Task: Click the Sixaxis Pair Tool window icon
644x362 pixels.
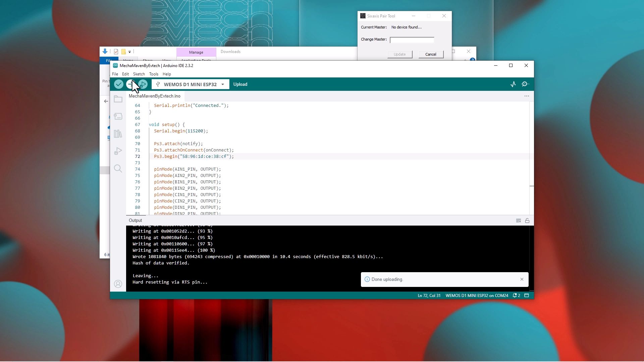Action: click(363, 16)
